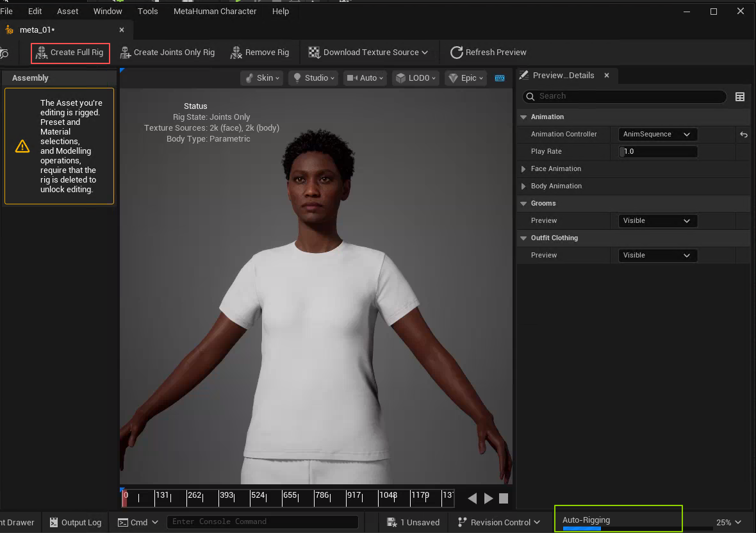Expand the Body Animation section
Viewport: 756px width, 533px height.
tap(524, 186)
